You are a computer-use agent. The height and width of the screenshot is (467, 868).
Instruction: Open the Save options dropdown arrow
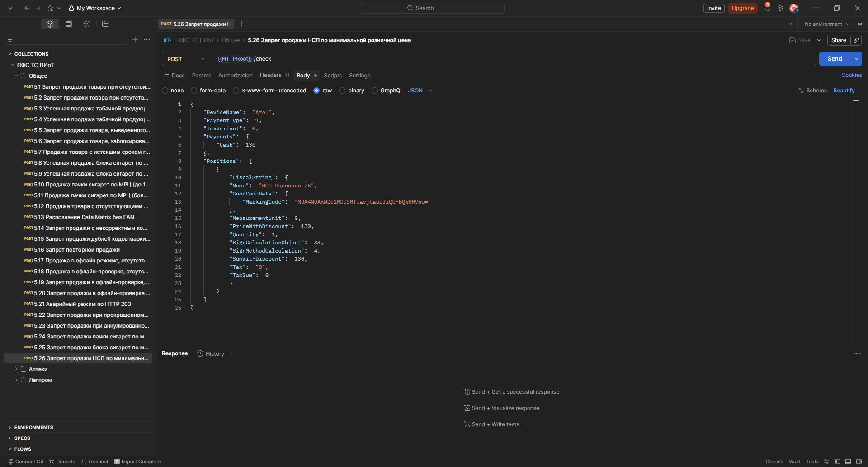tap(819, 40)
